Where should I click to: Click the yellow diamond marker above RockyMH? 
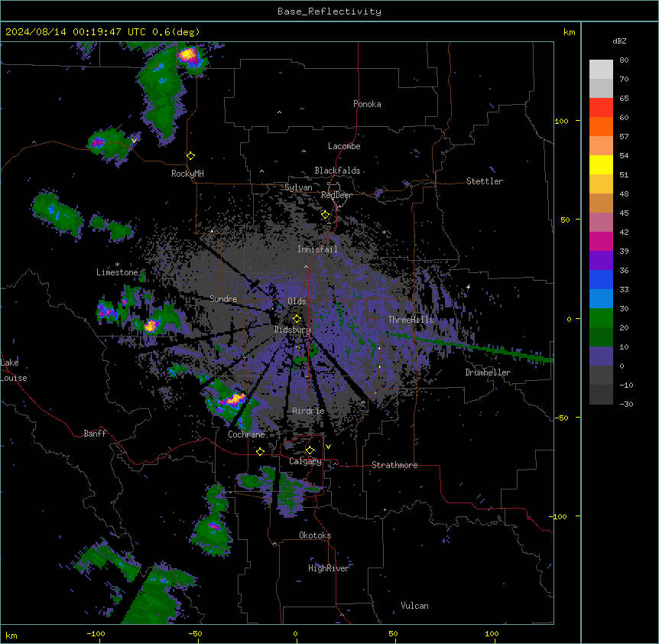[191, 156]
